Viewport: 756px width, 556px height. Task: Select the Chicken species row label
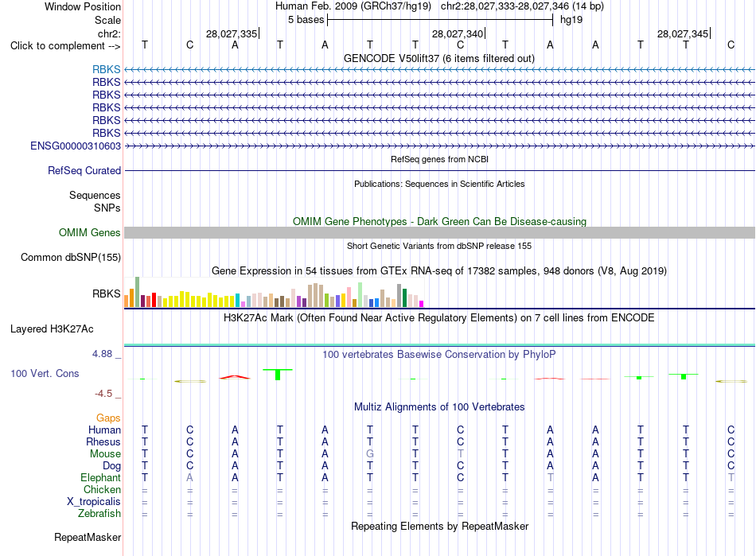click(x=102, y=489)
